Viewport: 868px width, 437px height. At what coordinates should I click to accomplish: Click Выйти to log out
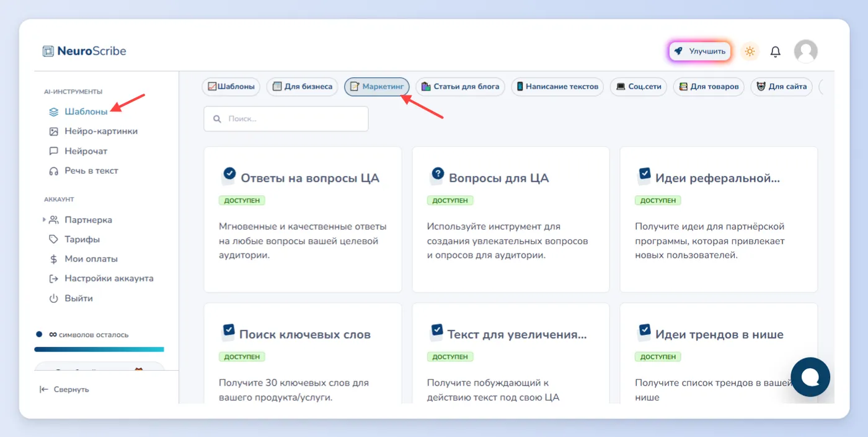[71, 298]
